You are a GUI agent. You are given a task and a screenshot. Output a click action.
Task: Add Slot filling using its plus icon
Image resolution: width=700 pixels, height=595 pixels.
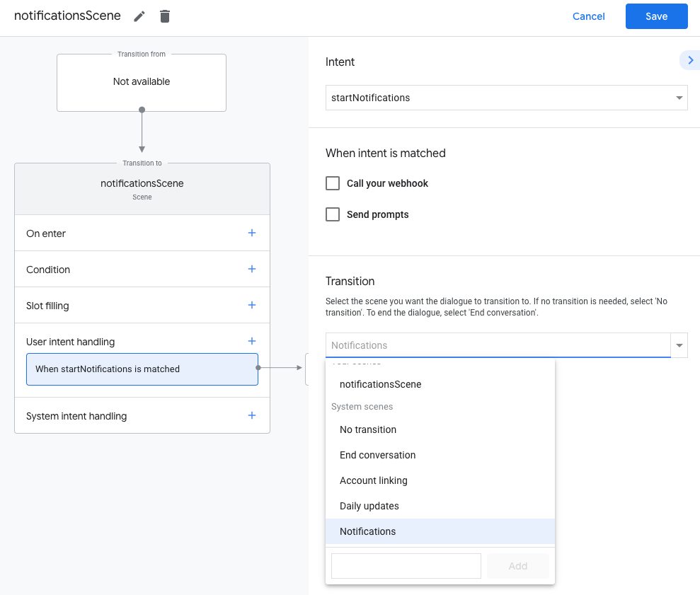tap(251, 305)
